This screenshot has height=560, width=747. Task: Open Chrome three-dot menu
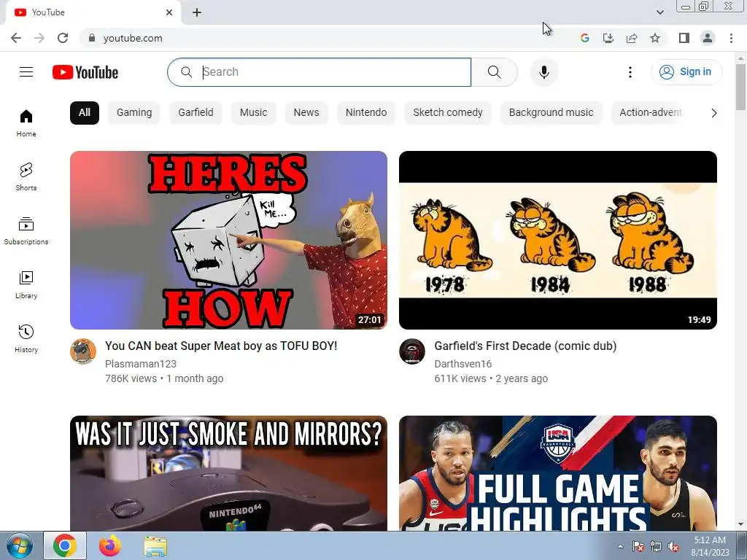click(x=731, y=38)
